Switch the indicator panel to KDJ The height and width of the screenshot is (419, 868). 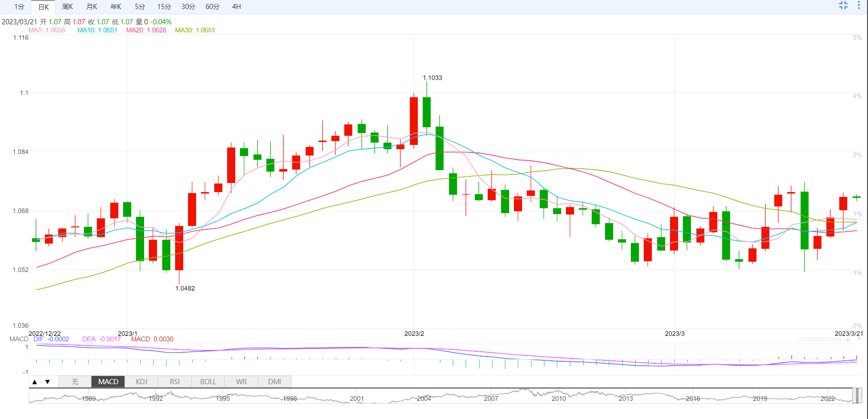coord(141,382)
